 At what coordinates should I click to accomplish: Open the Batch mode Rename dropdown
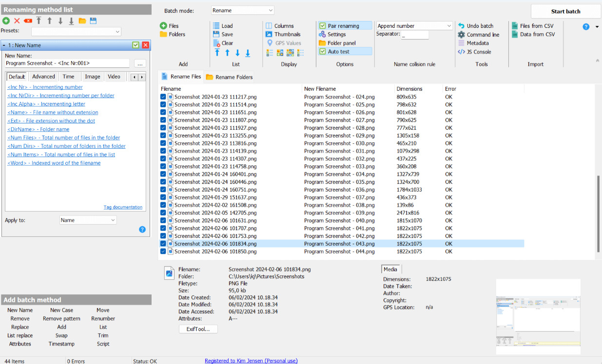tap(243, 11)
